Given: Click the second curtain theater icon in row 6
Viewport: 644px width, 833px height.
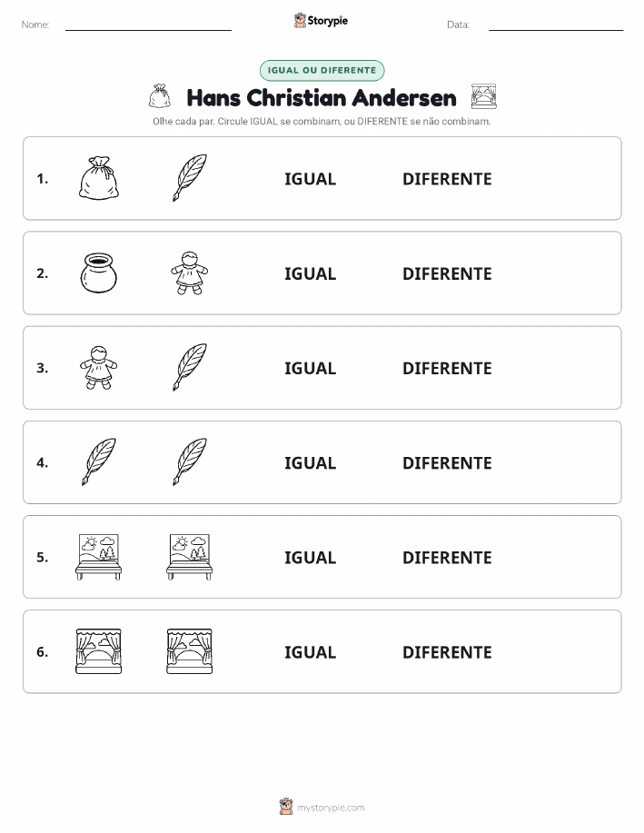Looking at the screenshot, I should 190,651.
